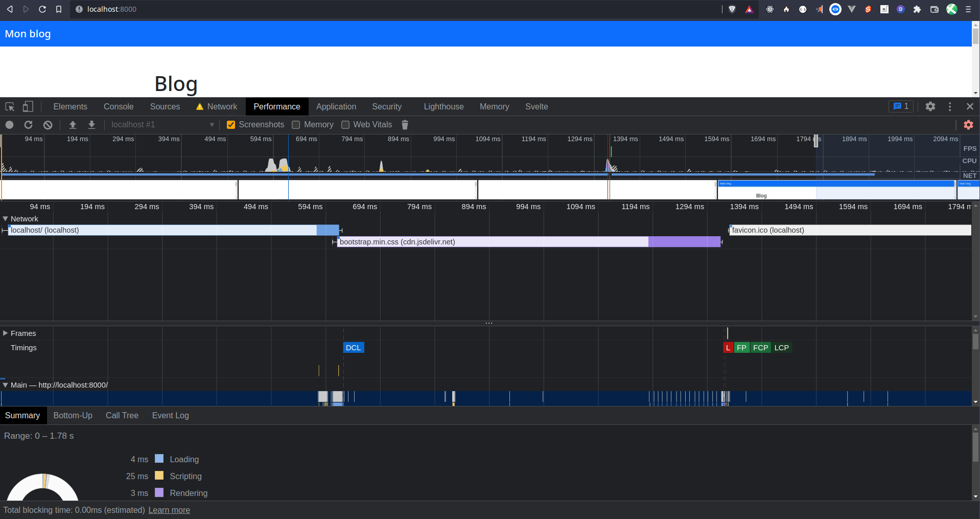Viewport: 980px width, 519px height.
Task: Open the localhost #1 recording dropdown
Action: point(162,125)
